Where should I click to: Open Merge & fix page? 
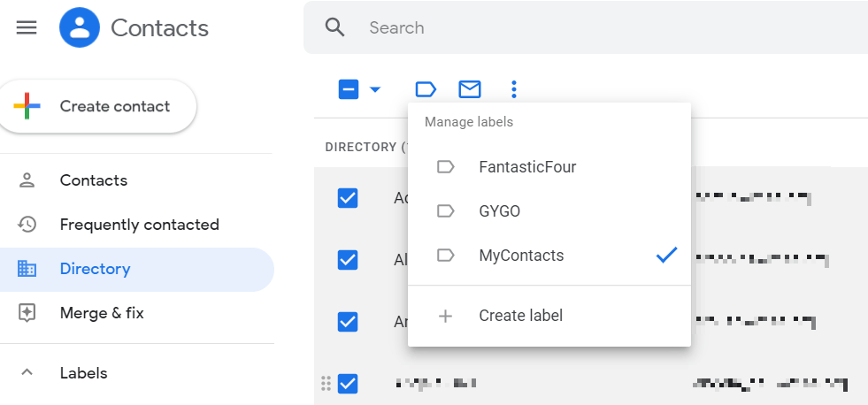(137, 313)
